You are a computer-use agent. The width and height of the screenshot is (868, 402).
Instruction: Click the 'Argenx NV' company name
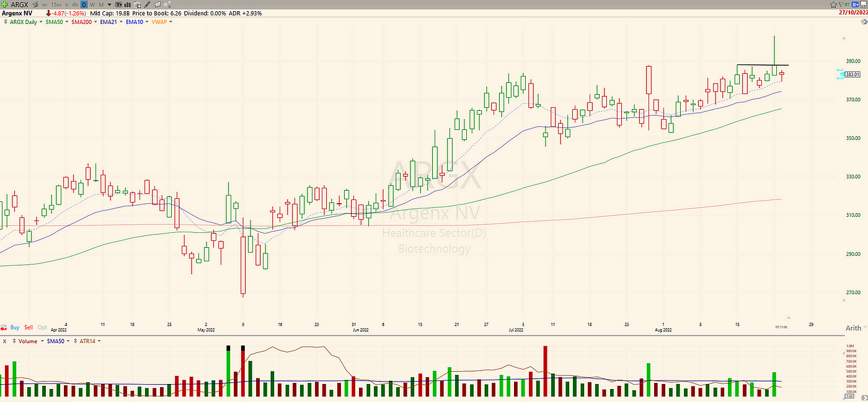[17, 13]
